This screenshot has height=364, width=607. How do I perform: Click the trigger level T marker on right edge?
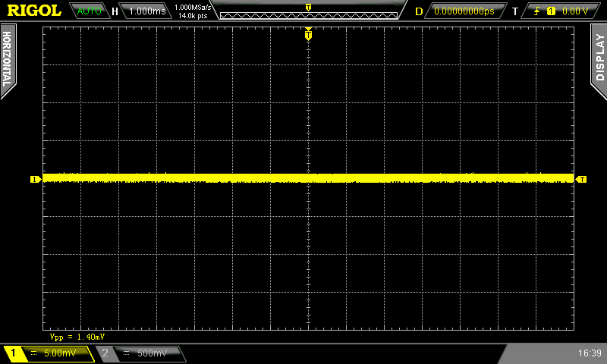tap(581, 180)
